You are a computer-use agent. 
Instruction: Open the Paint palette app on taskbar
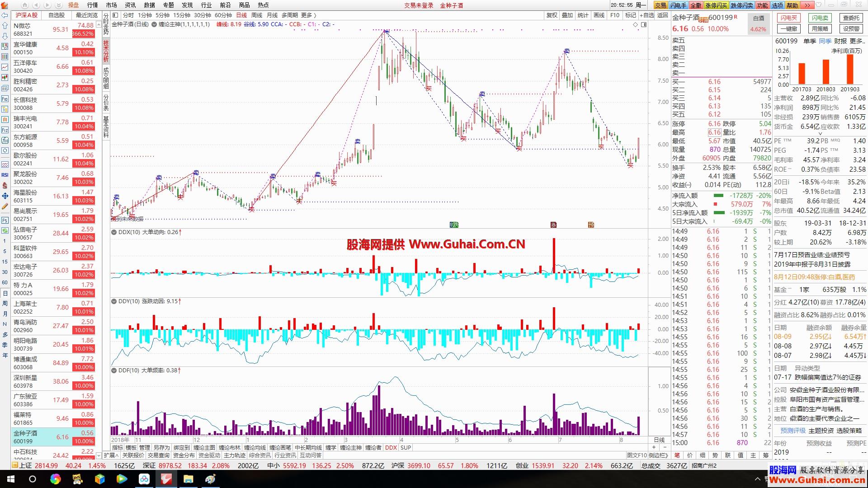210,479
